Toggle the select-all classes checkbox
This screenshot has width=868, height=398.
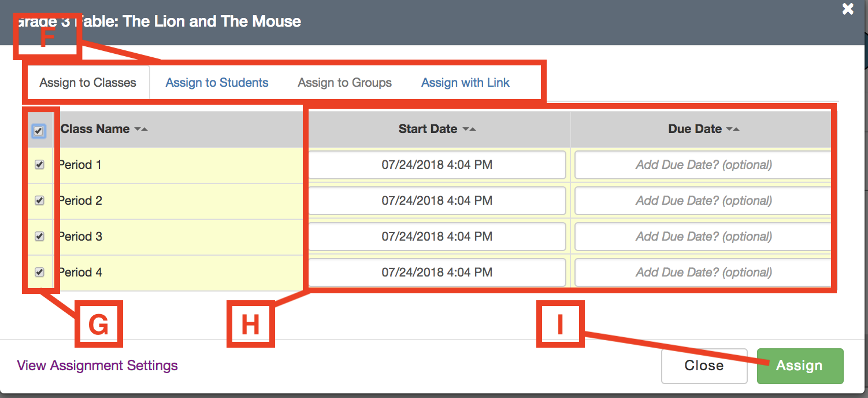click(x=39, y=131)
